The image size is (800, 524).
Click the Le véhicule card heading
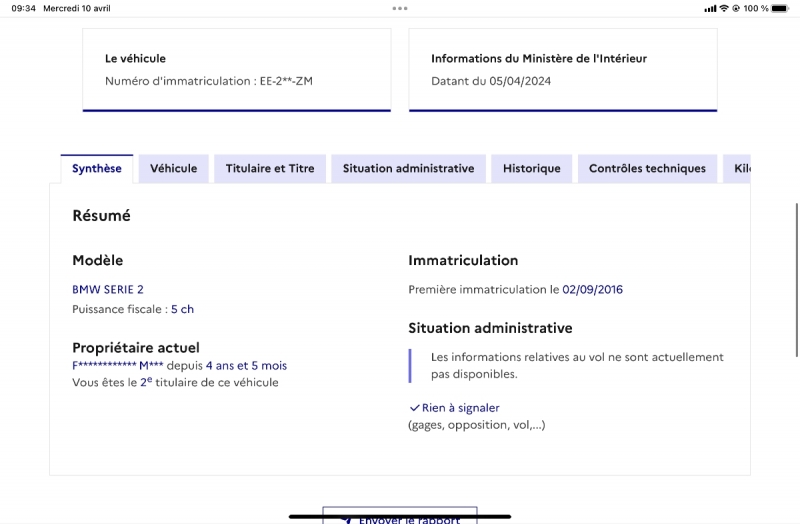[x=135, y=58]
